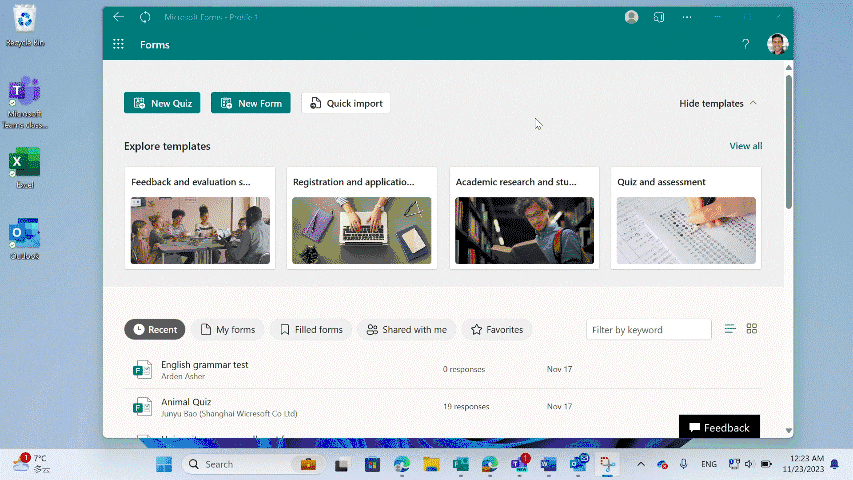Open the Help question mark
This screenshot has height=480, width=853.
pyautogui.click(x=745, y=44)
